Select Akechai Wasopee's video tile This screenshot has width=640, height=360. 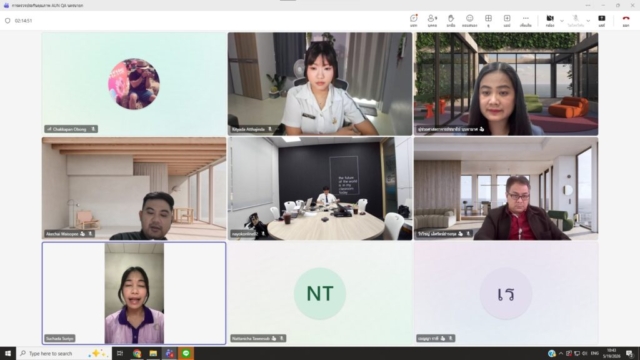(134, 188)
